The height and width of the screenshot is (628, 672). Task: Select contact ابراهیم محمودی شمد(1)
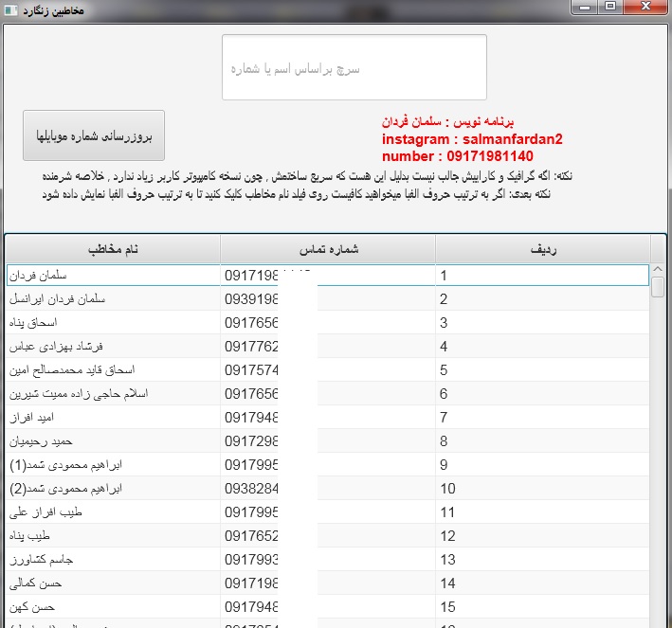pyautogui.click(x=65, y=465)
